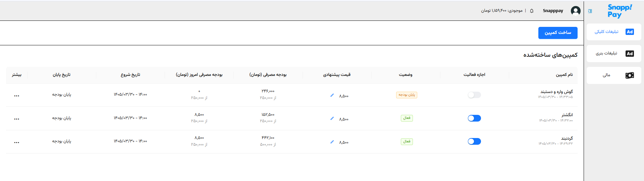The height and width of the screenshot is (181, 644).
Task: Click the موجودی balance text
Action: pos(502,11)
